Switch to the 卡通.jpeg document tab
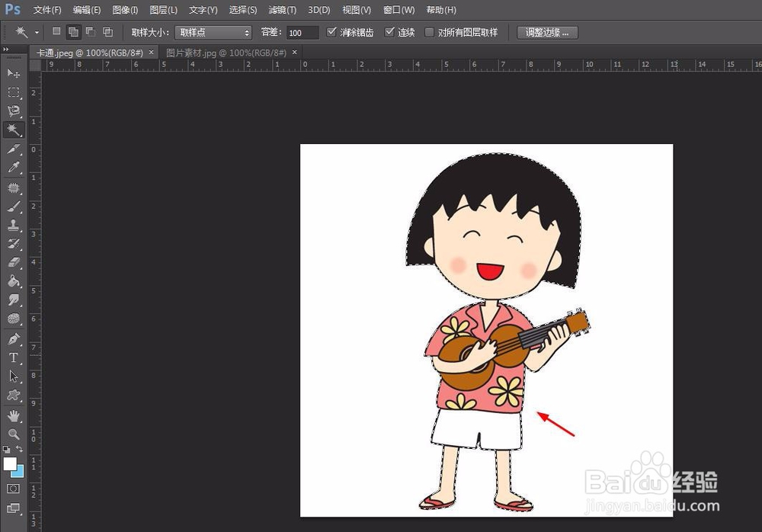This screenshot has height=532, width=762. [90, 53]
